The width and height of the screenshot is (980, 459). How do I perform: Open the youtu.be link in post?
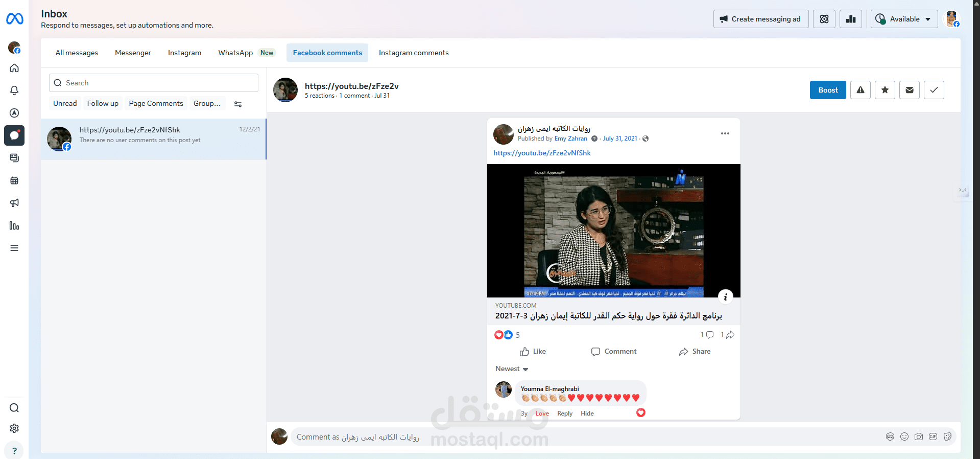click(x=542, y=153)
